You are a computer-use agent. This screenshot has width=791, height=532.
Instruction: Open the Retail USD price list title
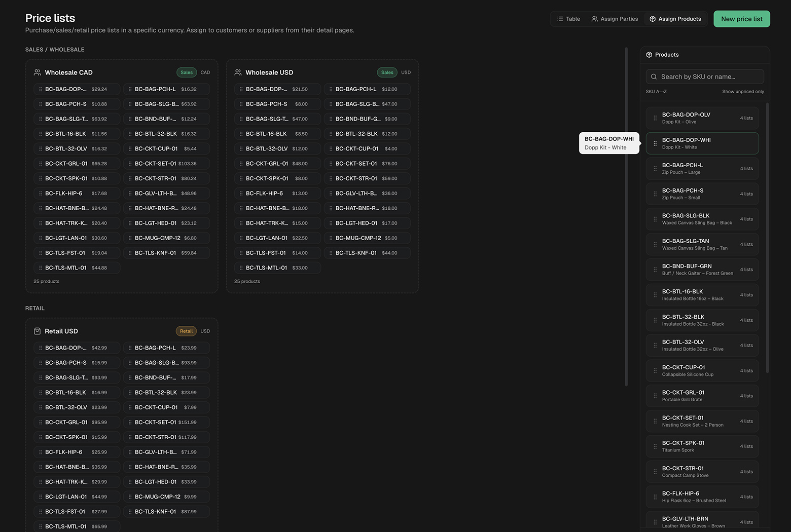pyautogui.click(x=61, y=331)
